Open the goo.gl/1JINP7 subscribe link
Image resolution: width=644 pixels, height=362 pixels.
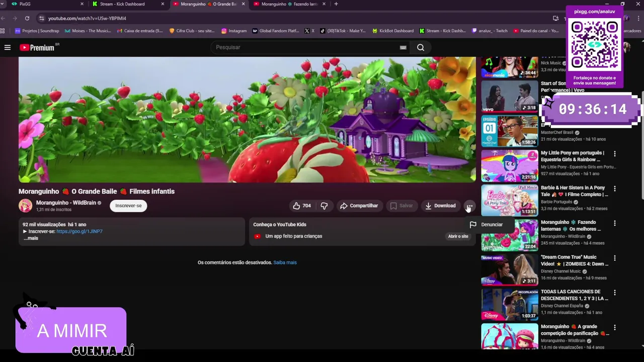pyautogui.click(x=79, y=231)
